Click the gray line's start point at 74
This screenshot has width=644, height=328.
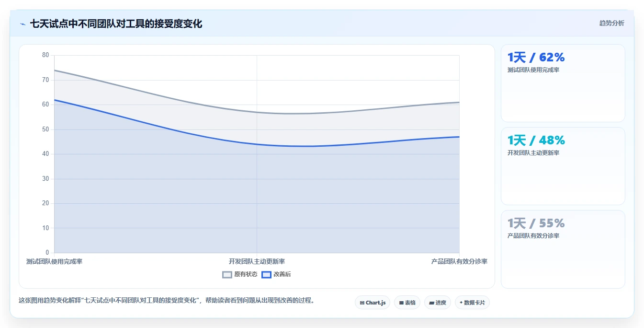click(x=54, y=70)
